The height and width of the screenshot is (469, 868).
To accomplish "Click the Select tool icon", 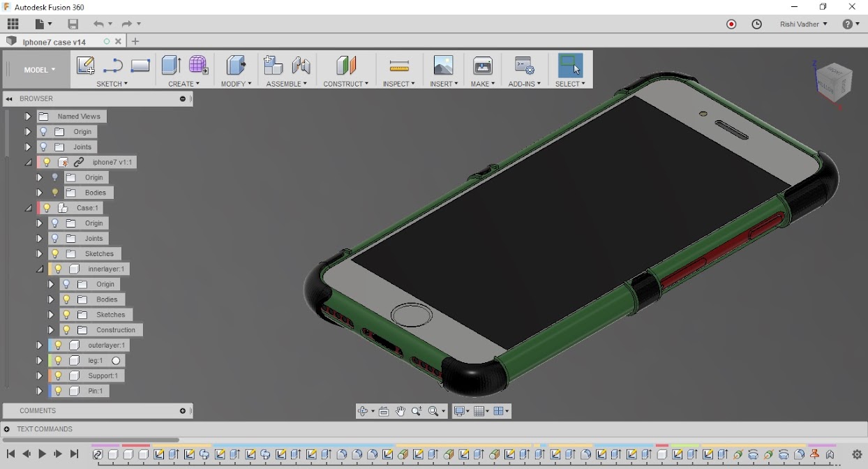I will pos(570,66).
